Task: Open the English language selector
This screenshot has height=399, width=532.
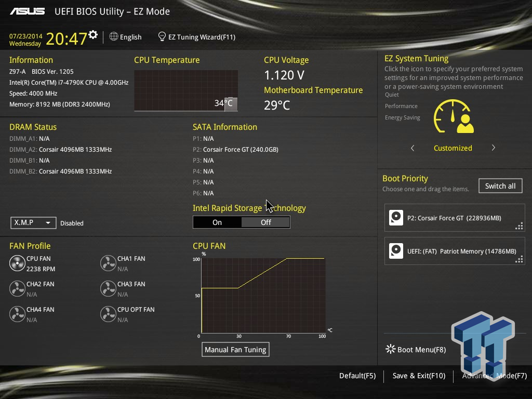Action: coord(126,37)
